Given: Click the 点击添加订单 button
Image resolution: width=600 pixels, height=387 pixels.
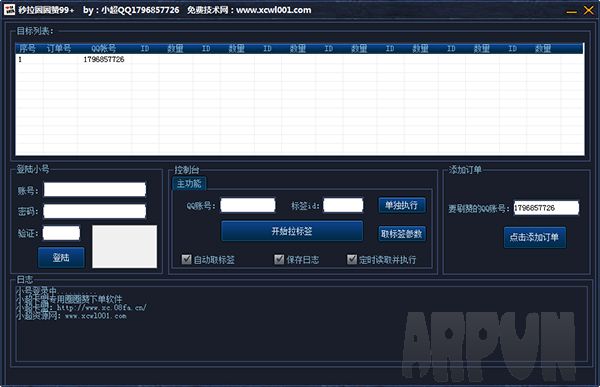Looking at the screenshot, I should coord(535,237).
